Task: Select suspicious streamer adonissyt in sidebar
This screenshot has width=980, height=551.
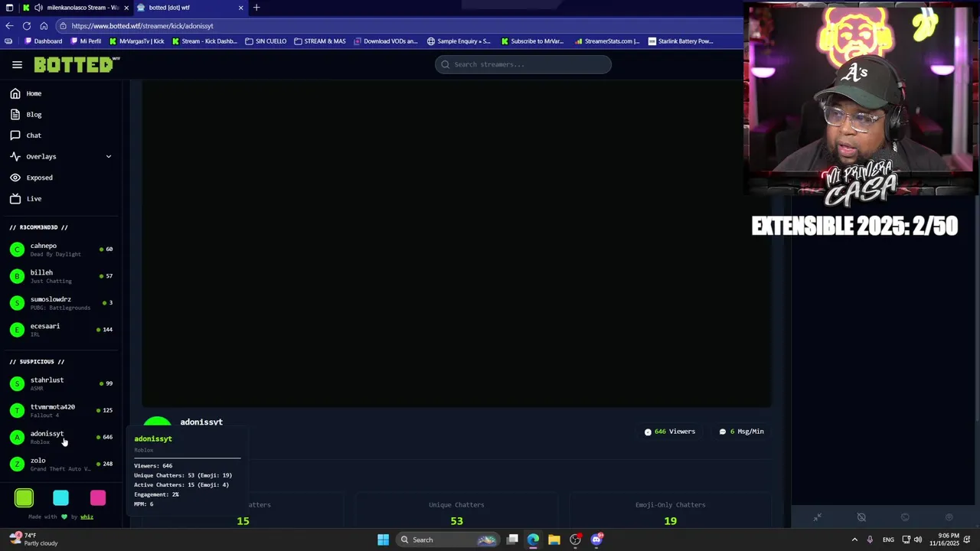Action: point(61,437)
